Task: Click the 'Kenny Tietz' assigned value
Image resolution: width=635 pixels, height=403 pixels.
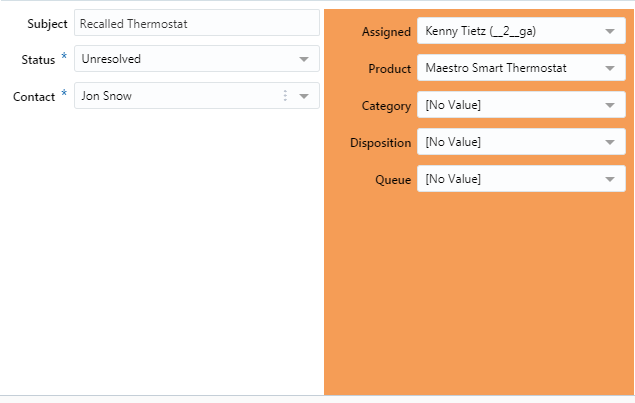Action: (480, 32)
